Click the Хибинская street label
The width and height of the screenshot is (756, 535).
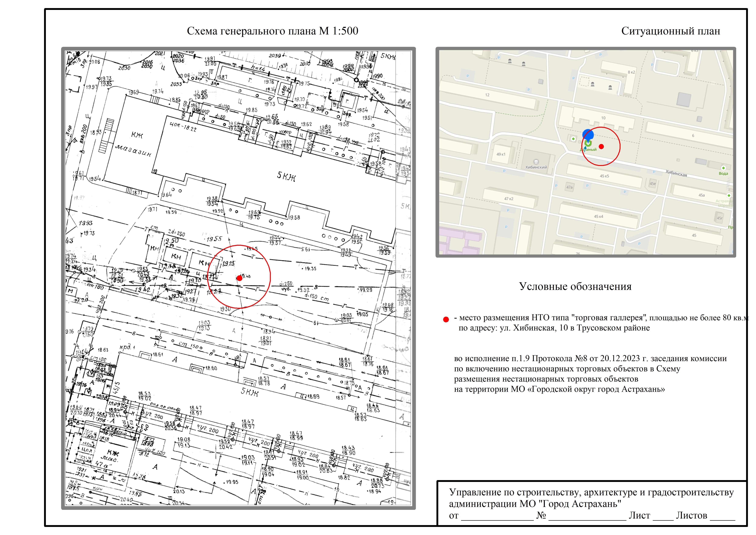coord(676,173)
